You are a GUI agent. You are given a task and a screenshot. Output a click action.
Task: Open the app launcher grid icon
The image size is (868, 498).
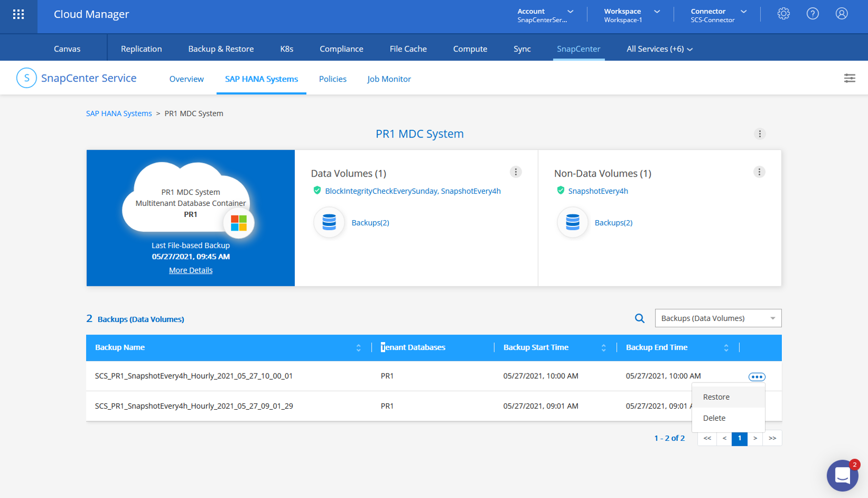click(18, 14)
